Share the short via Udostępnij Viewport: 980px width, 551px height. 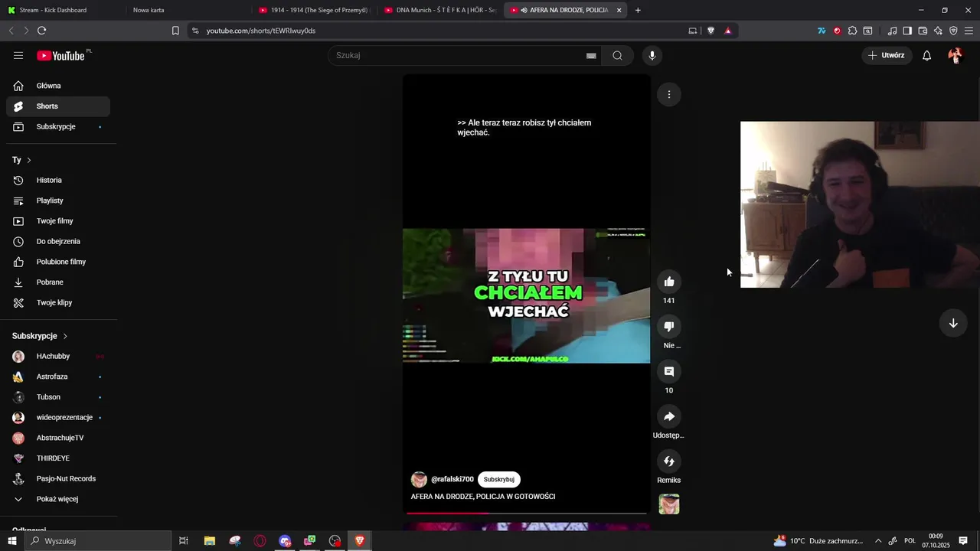(x=669, y=416)
